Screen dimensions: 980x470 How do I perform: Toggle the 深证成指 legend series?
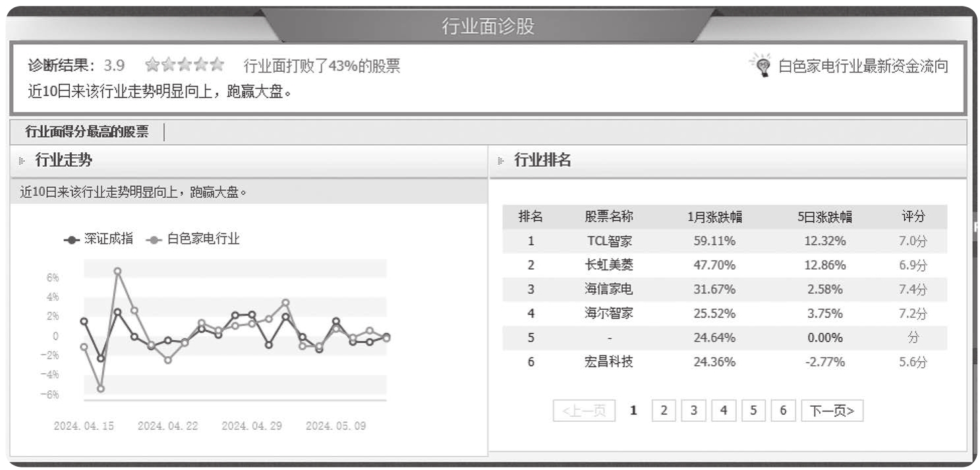(x=98, y=239)
